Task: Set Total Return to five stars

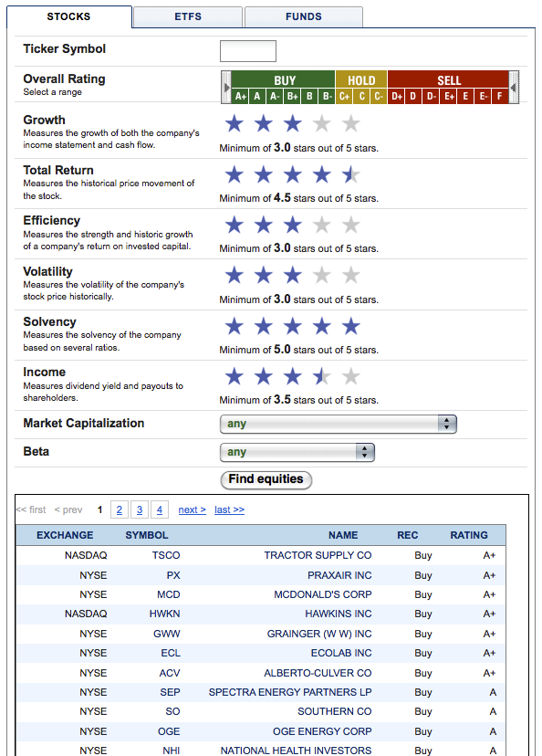Action: click(351, 174)
